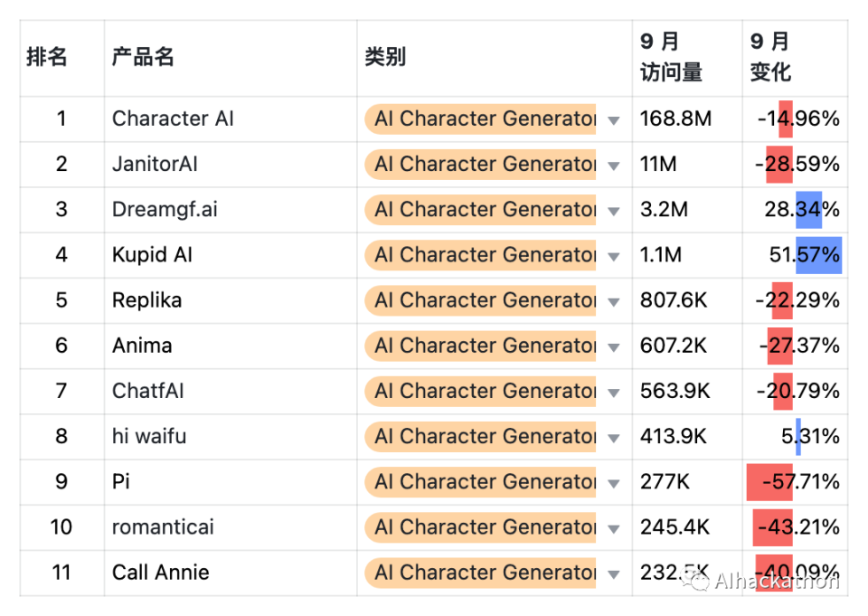The height and width of the screenshot is (616, 868).
Task: Select the 排名 header cell
Action: 47,58
